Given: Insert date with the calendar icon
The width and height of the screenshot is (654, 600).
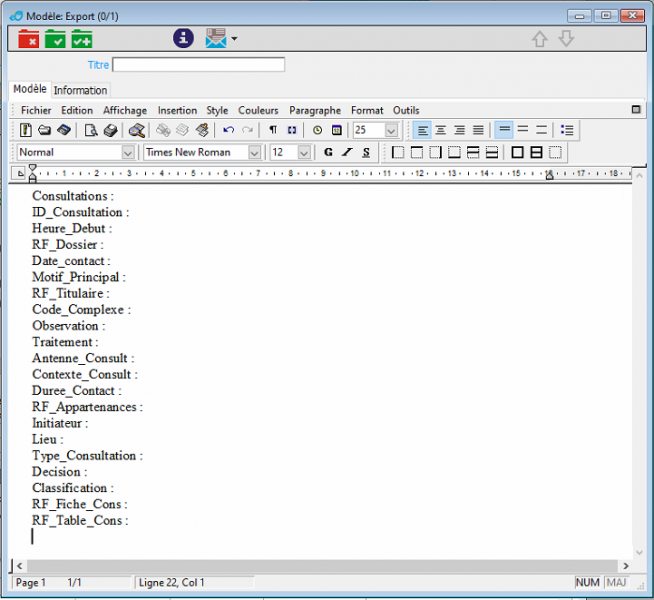Looking at the screenshot, I should click(337, 130).
